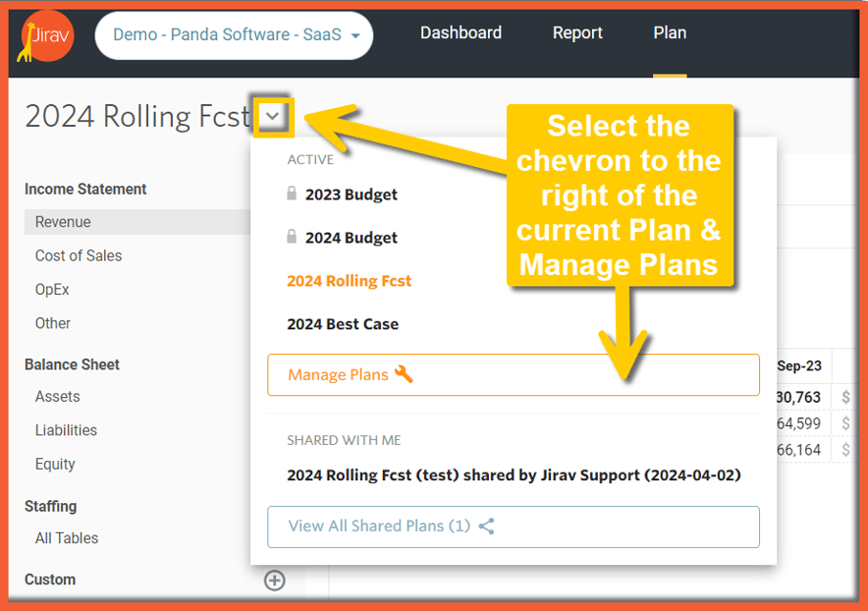Open the shared 2024 Rolling Fcst (test) plan

[x=513, y=475]
